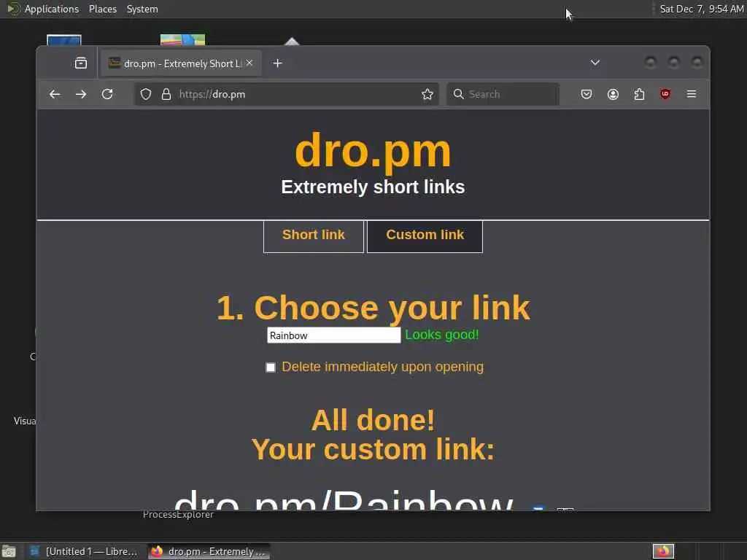This screenshot has width=747, height=560.
Task: Click the Firefox workspace thumbnail in bottom panel
Action: 663,551
